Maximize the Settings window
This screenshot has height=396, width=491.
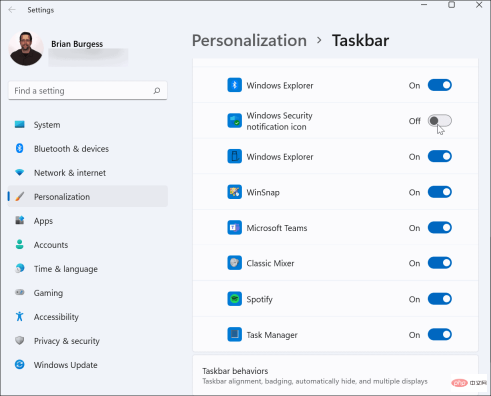tap(451, 5)
